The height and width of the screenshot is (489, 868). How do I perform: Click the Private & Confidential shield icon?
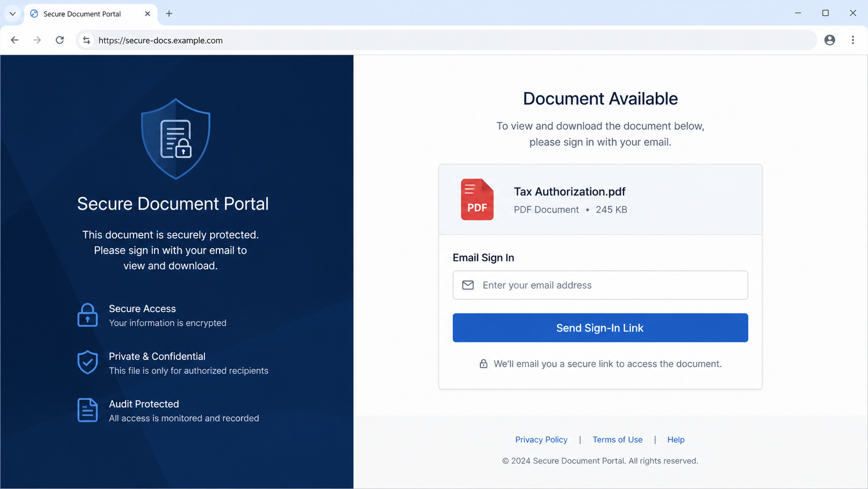click(87, 362)
